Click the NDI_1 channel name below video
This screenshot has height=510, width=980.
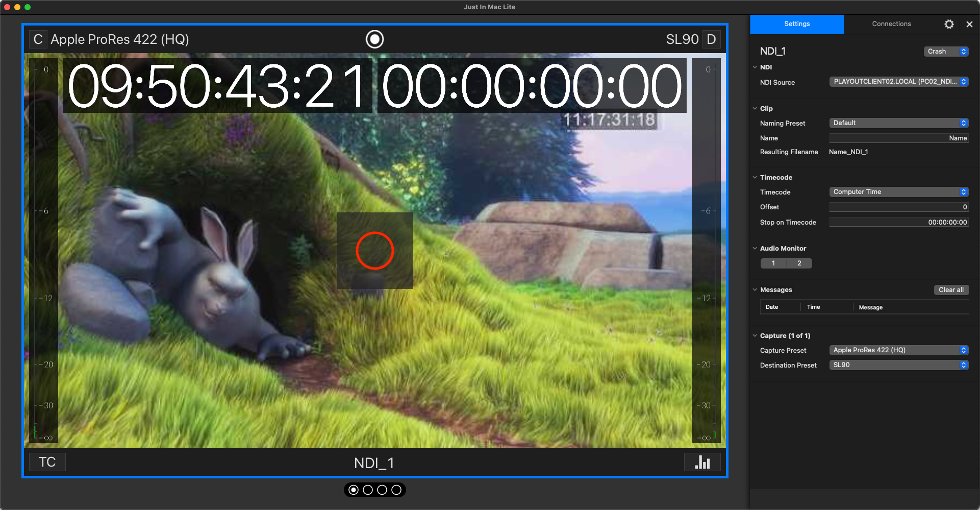(x=374, y=463)
